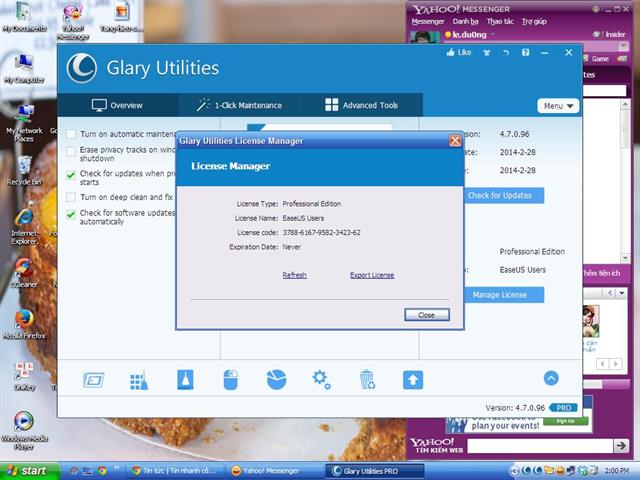Open the Thao tác menu in Yahoo Messenger
Screen dimensions: 640x480
tap(500, 22)
